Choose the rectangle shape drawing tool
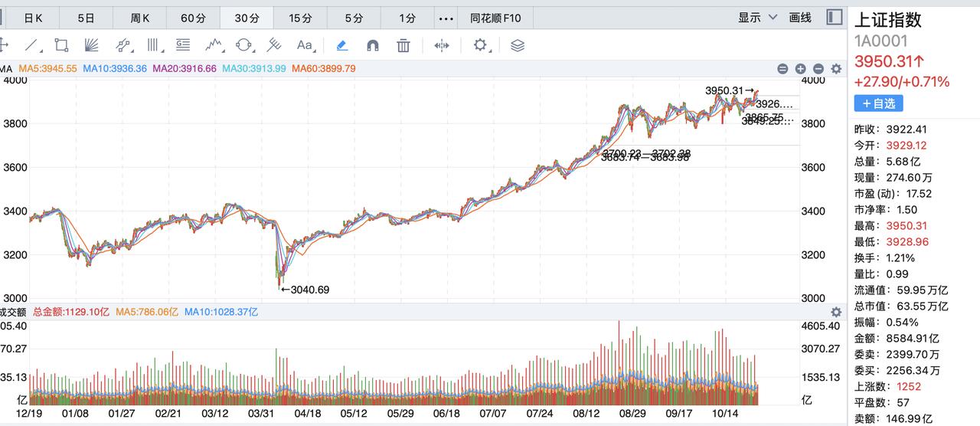This screenshot has width=980, height=426. [61, 45]
